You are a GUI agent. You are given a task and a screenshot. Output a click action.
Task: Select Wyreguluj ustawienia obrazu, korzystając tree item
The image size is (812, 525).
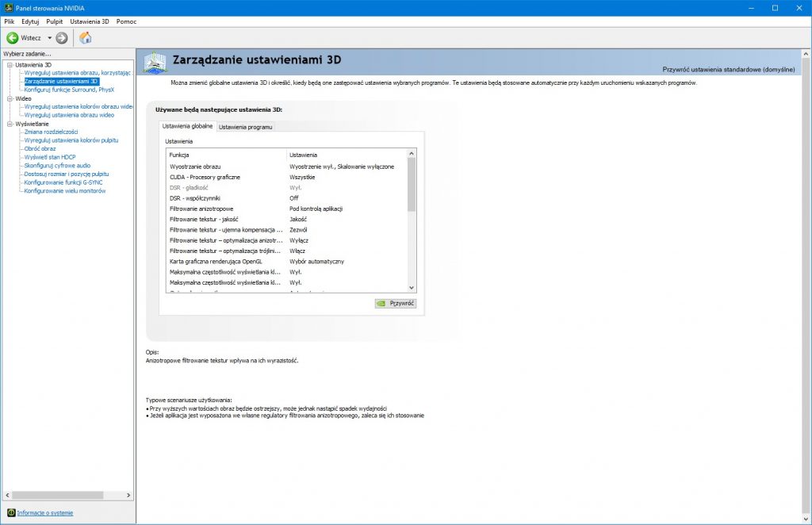click(78, 73)
